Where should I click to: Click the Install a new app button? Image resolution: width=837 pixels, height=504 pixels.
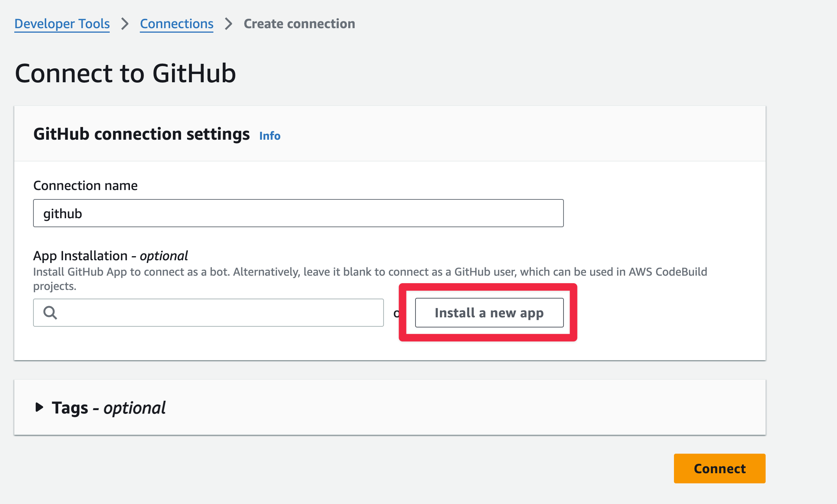[x=489, y=312]
